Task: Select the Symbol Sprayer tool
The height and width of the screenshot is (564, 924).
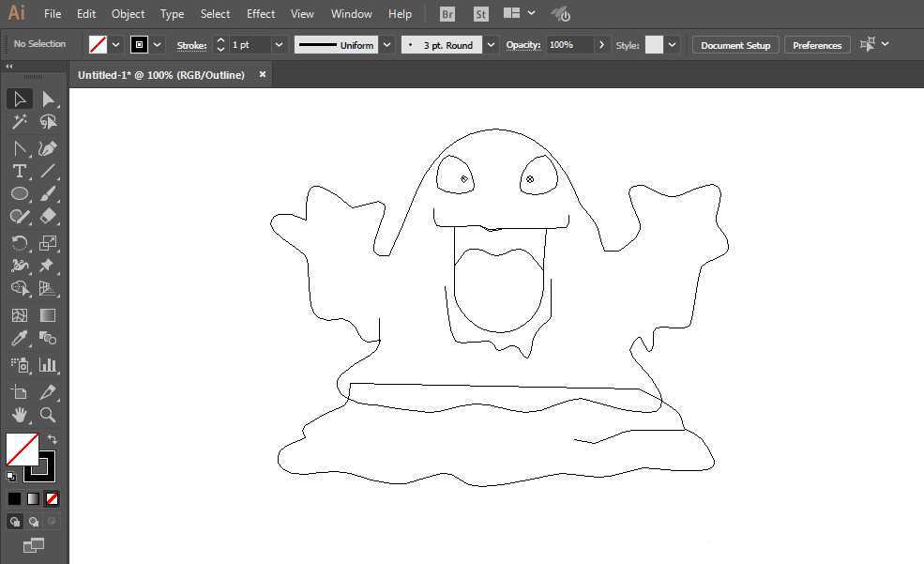Action: point(20,365)
